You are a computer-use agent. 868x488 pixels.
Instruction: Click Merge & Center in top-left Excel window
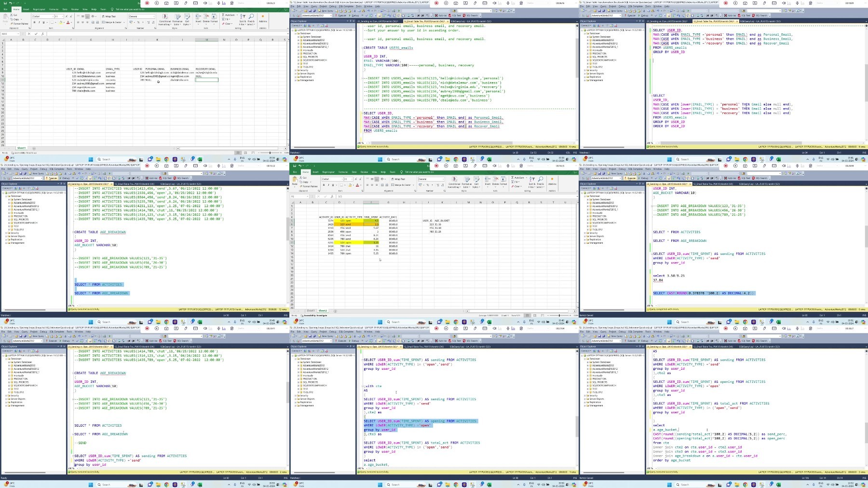[112, 22]
